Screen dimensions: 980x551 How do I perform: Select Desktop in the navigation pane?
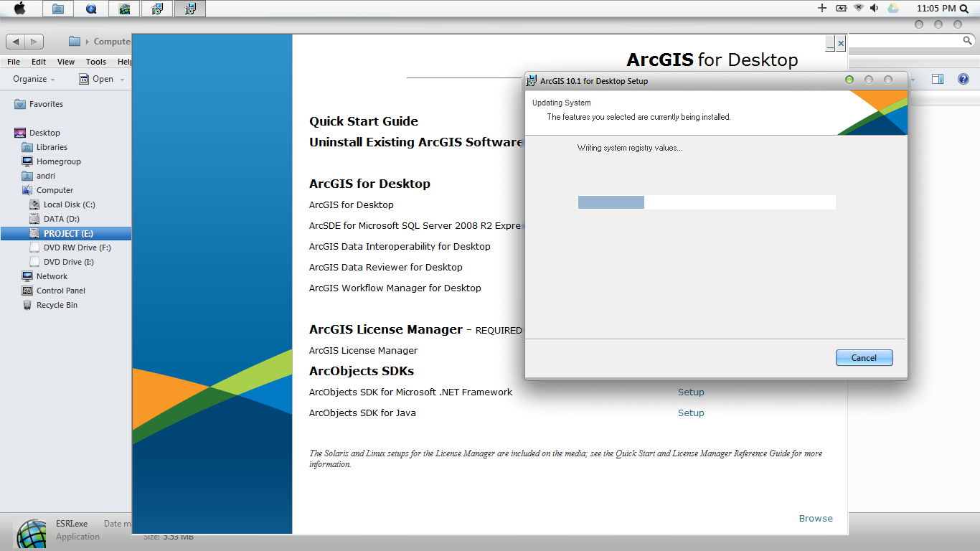[x=44, y=133]
